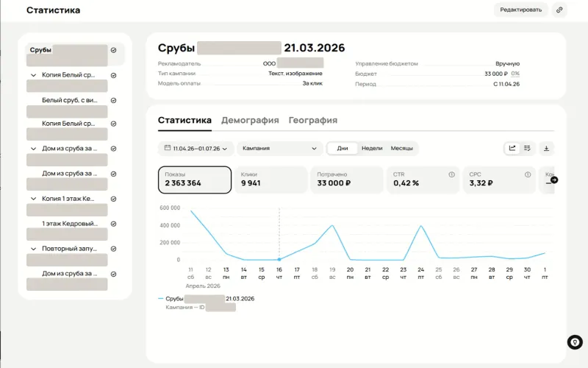Select Белый сруб, с ви... item in sidebar
Image resolution: width=588 pixels, height=368 pixels.
click(70, 100)
